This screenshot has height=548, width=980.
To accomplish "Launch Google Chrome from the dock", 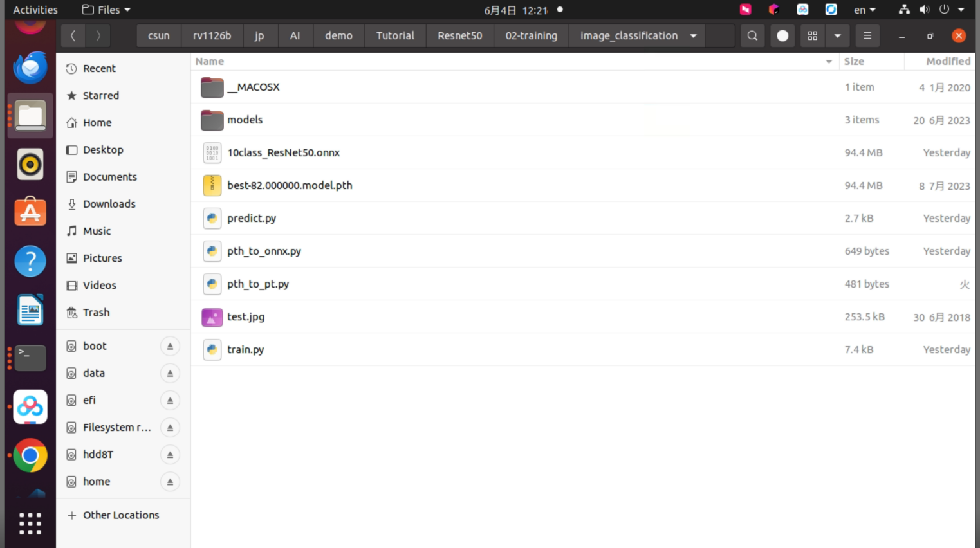I will point(30,455).
